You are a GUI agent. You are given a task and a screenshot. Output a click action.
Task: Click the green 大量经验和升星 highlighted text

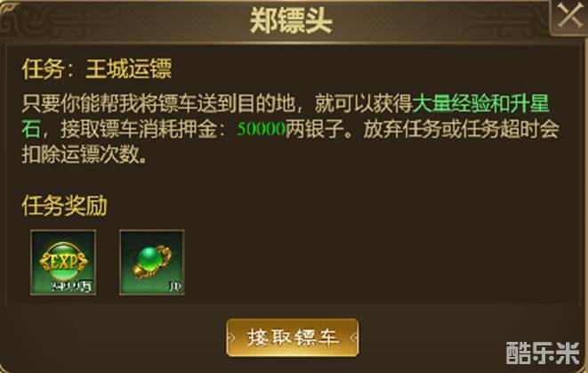click(480, 103)
